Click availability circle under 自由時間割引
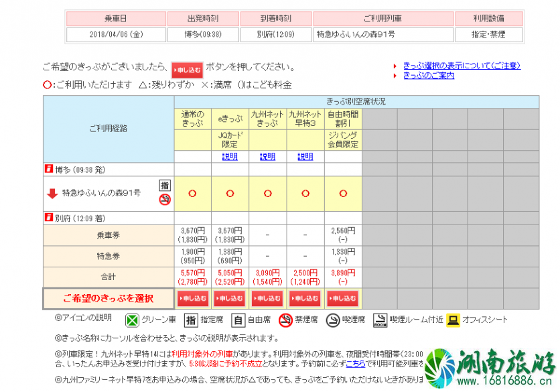Image resolution: width=560 pixels, height=392 pixels. 343,194
